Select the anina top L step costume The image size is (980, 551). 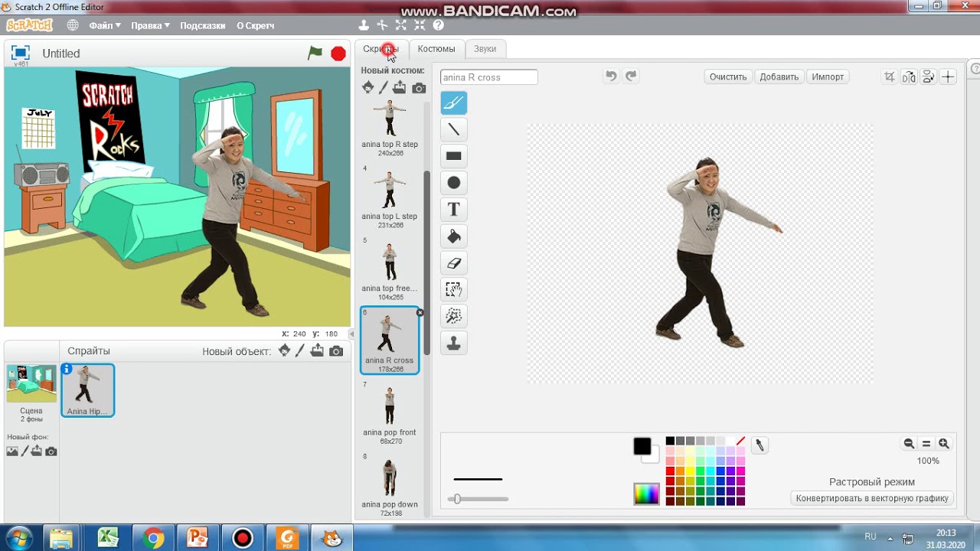[390, 199]
